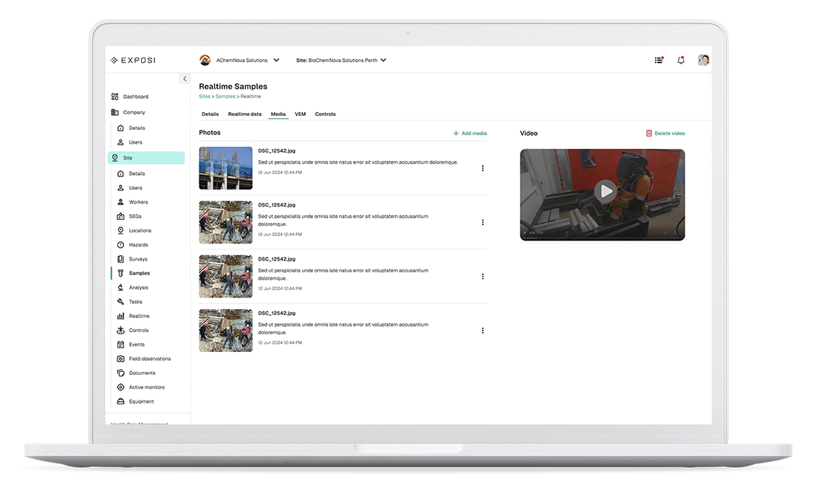Open the user profile avatar
This screenshot has width=813, height=504.
click(704, 60)
